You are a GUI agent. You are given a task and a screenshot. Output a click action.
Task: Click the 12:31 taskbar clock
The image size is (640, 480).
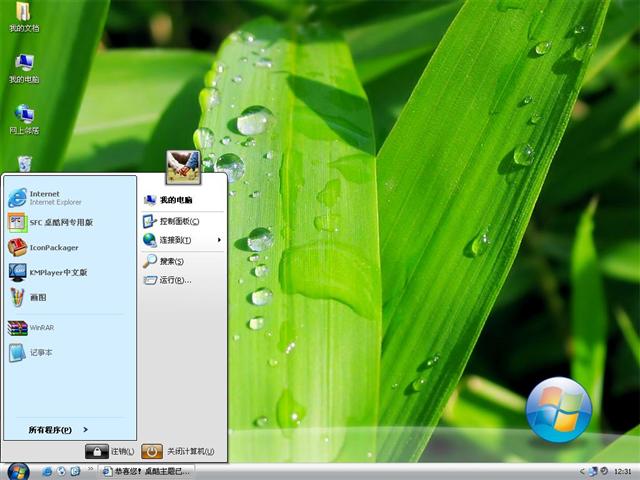(622, 471)
